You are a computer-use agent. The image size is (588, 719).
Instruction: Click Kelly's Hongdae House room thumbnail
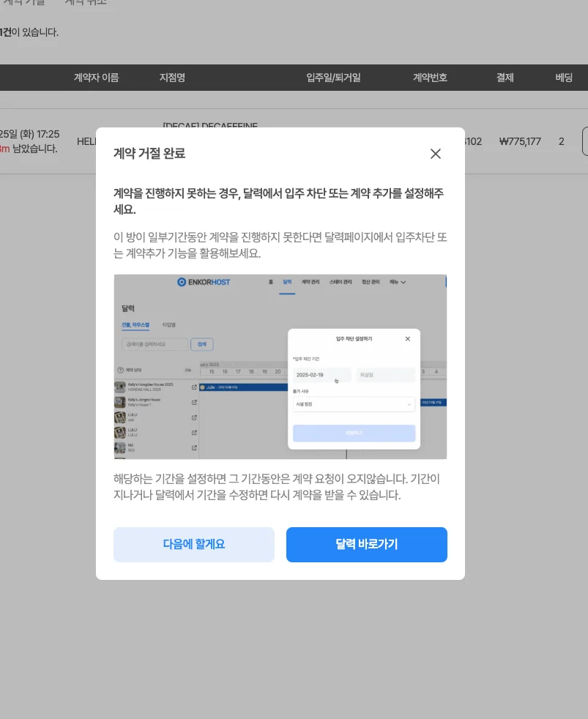[121, 385]
